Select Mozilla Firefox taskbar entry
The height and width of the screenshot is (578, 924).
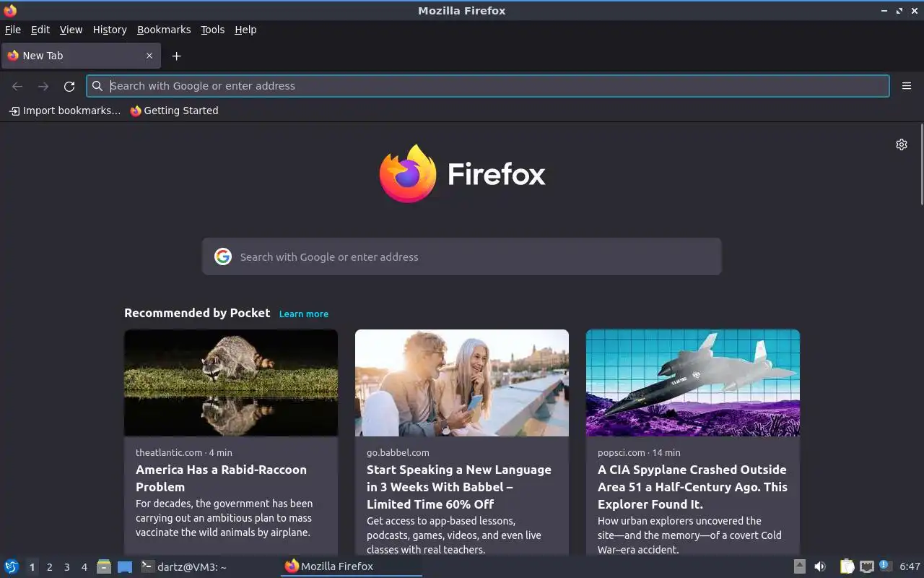click(351, 566)
